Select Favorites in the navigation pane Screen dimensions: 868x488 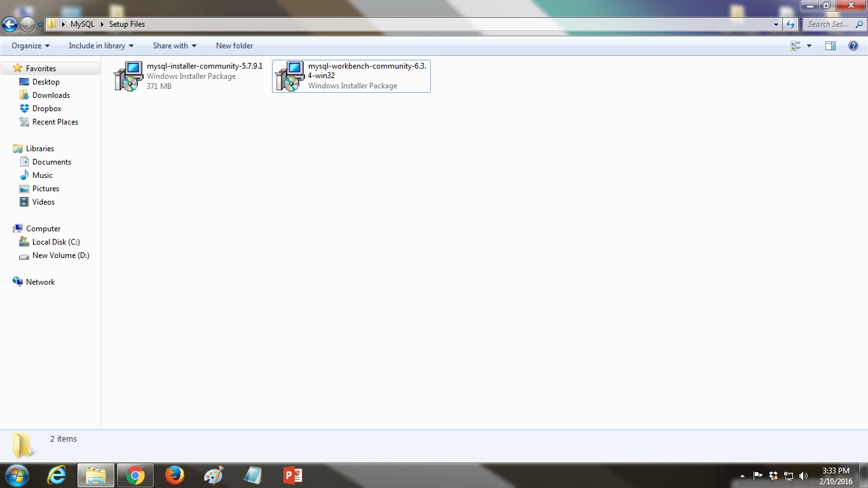click(41, 69)
